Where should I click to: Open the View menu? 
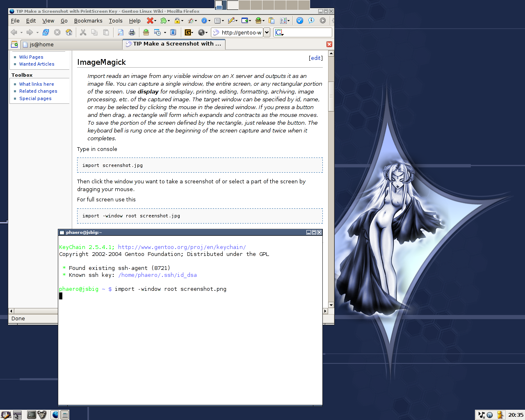pyautogui.click(x=48, y=21)
